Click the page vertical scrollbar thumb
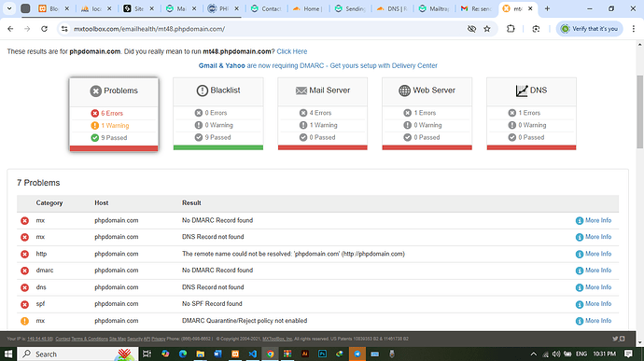Image resolution: width=644 pixels, height=361 pixels. pos(640,112)
